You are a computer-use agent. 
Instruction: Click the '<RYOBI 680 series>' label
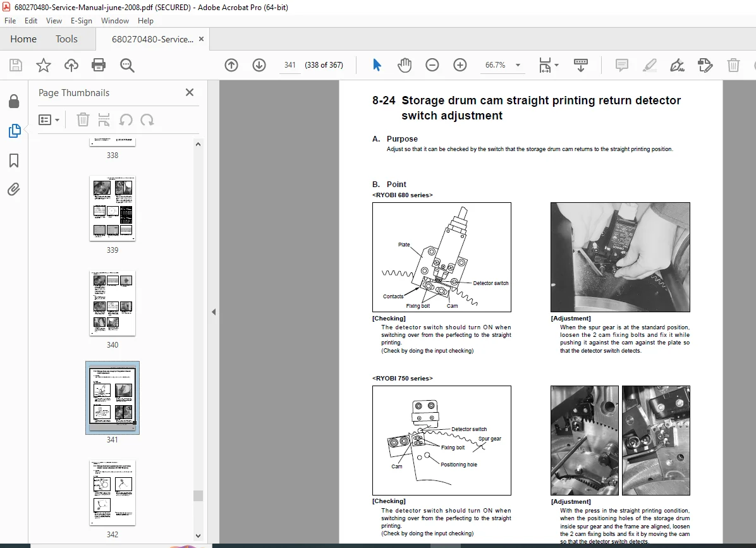click(402, 195)
